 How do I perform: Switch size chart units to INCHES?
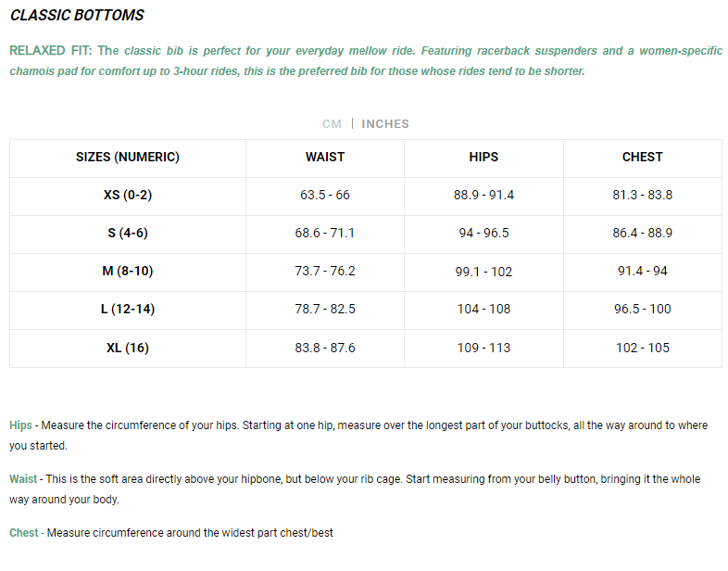pyautogui.click(x=385, y=124)
